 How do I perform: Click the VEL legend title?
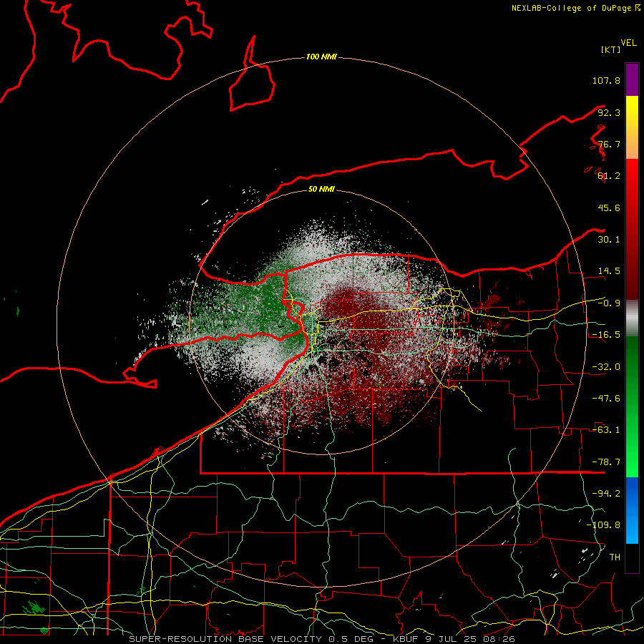(628, 43)
